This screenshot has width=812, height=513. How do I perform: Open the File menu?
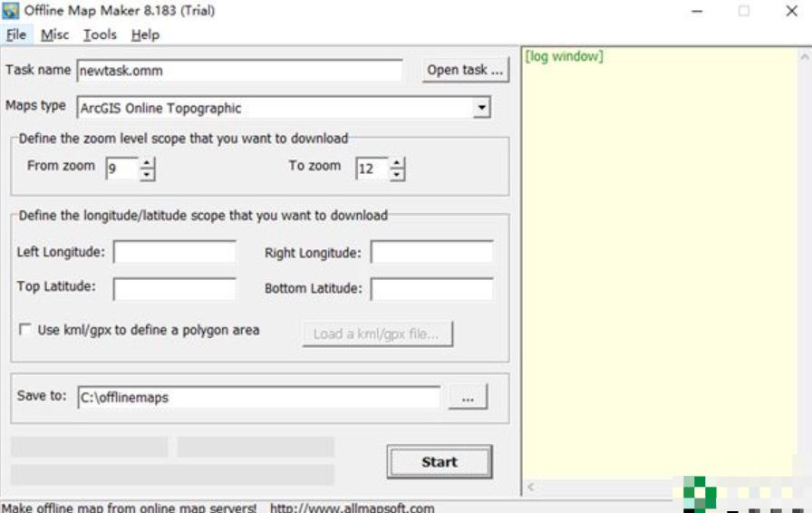pyautogui.click(x=16, y=34)
